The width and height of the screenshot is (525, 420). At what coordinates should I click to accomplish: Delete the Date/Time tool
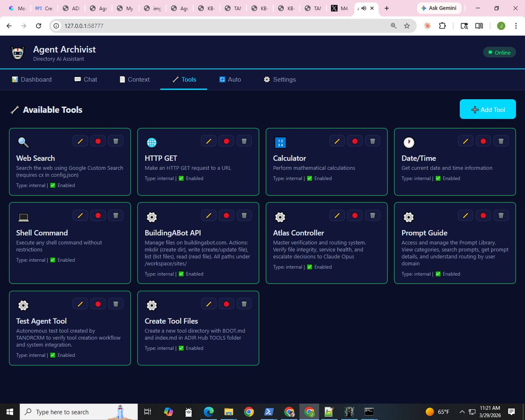pos(501,141)
